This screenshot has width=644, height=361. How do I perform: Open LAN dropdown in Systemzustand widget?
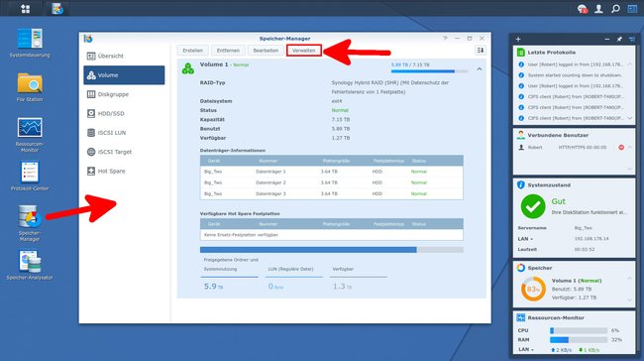tap(525, 238)
